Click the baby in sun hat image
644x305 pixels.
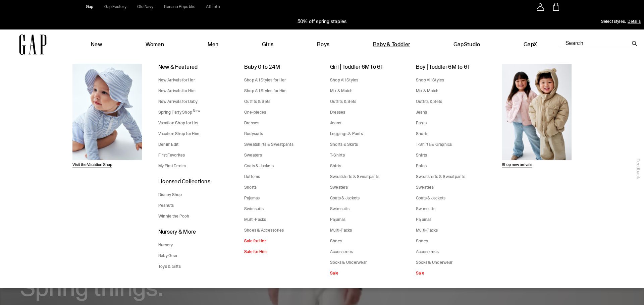(x=107, y=112)
